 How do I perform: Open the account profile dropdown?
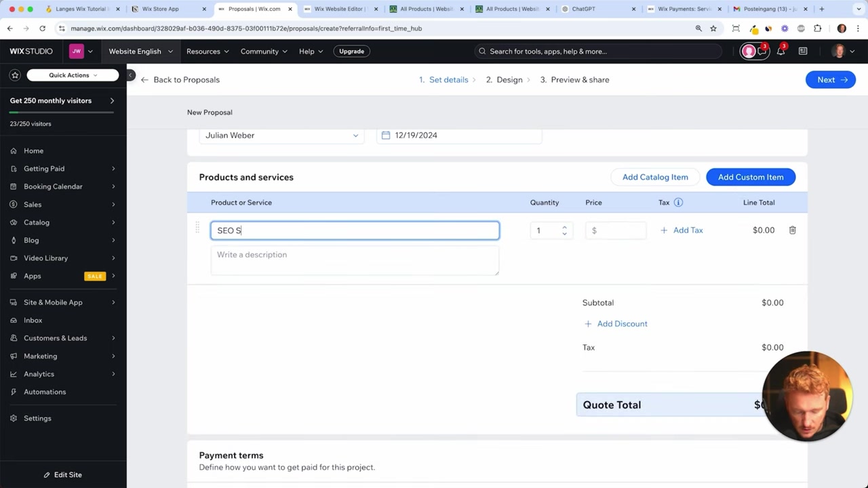point(844,52)
